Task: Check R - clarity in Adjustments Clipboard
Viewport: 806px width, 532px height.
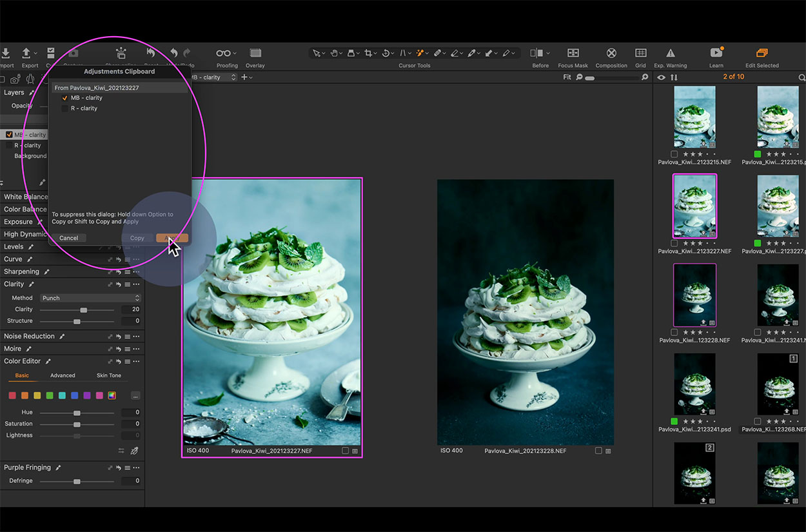Action: click(x=64, y=108)
